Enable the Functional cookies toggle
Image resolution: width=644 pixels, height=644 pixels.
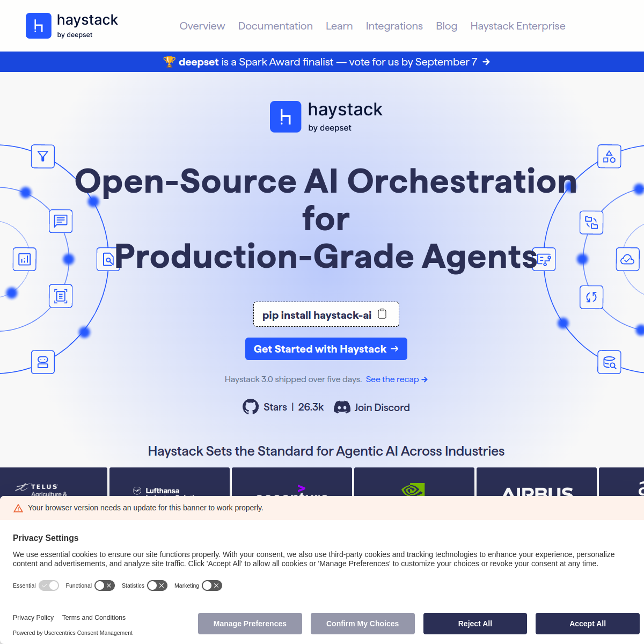coord(105,586)
